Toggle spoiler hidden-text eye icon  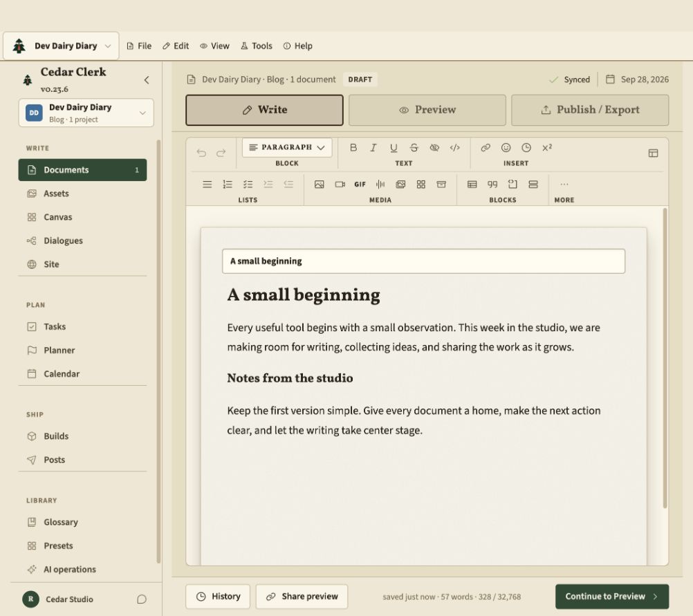pyautogui.click(x=434, y=147)
